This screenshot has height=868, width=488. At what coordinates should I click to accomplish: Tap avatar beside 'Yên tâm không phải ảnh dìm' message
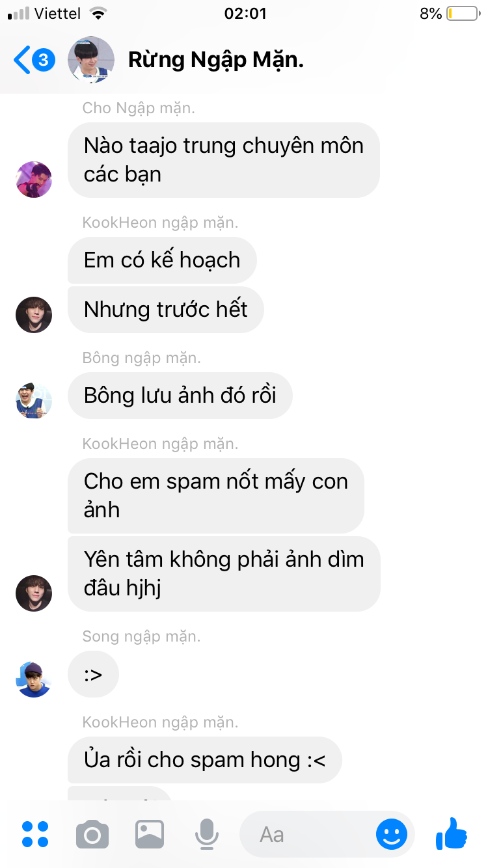pyautogui.click(x=34, y=593)
